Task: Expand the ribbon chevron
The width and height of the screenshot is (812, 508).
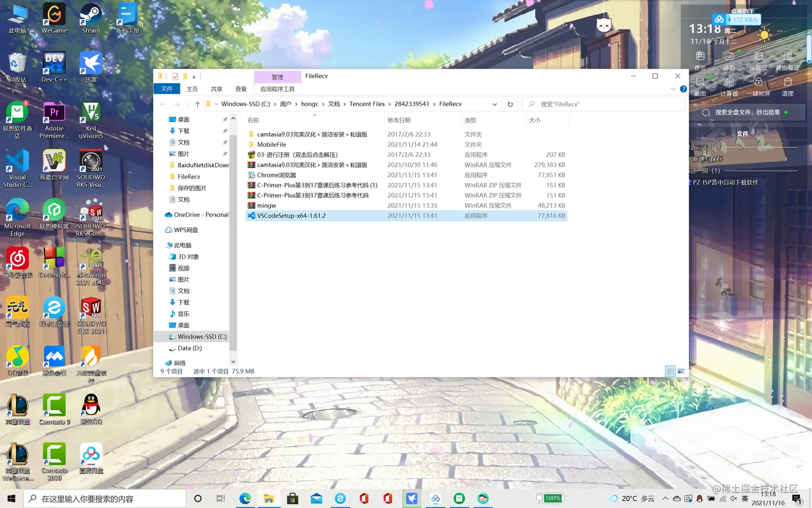Action: (x=673, y=89)
